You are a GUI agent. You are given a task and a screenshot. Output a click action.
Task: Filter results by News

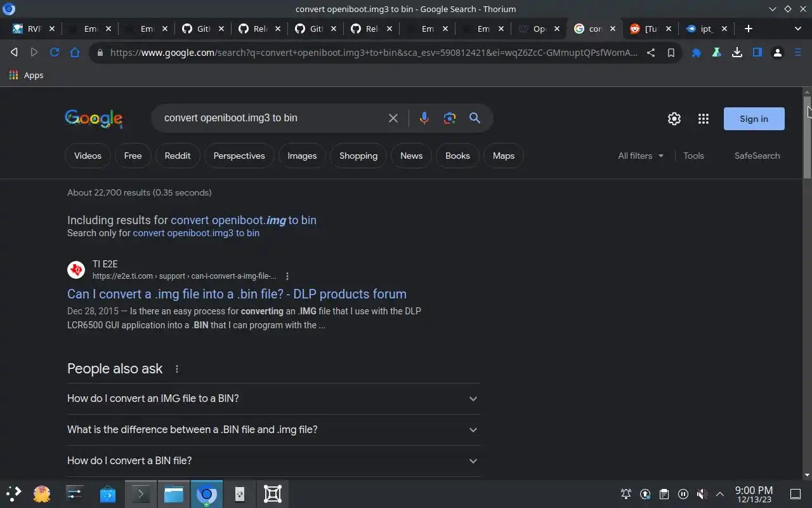(411, 156)
